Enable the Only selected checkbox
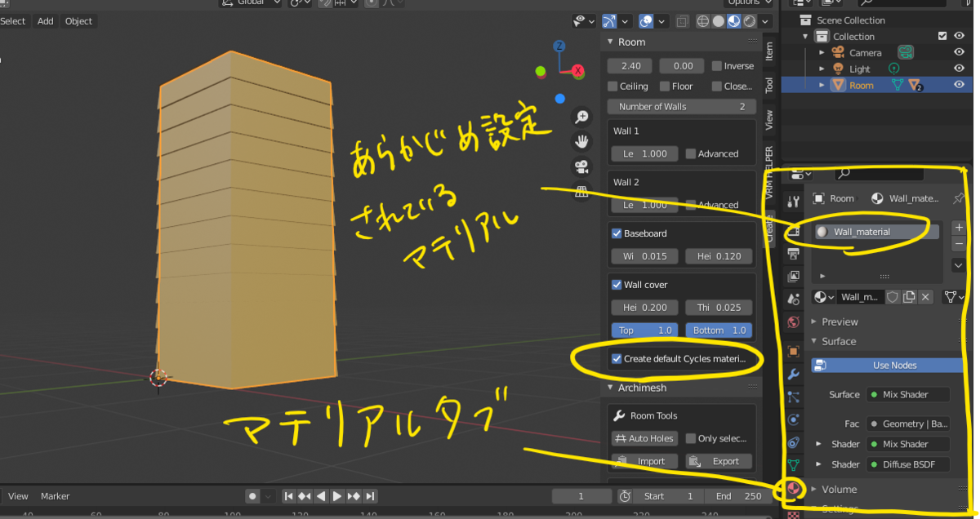The height and width of the screenshot is (519, 980). pos(691,438)
